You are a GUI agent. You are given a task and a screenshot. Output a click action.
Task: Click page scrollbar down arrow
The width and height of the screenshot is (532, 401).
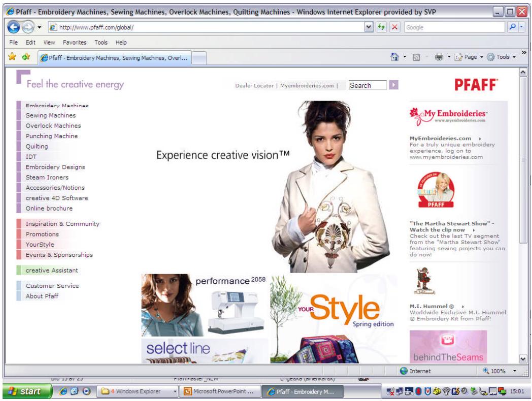[523, 358]
